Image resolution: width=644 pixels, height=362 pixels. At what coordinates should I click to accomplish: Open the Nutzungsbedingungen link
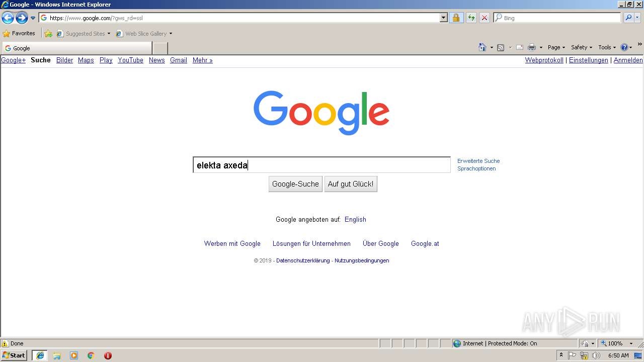tap(362, 260)
